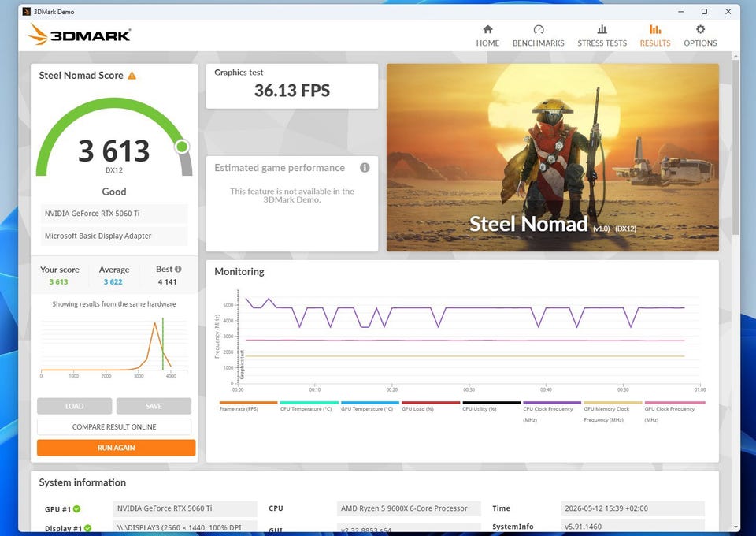The image size is (756, 536).
Task: Click GPU #1 value NVIDIA GeForce RTX 5060 Ti
Action: coord(185,508)
